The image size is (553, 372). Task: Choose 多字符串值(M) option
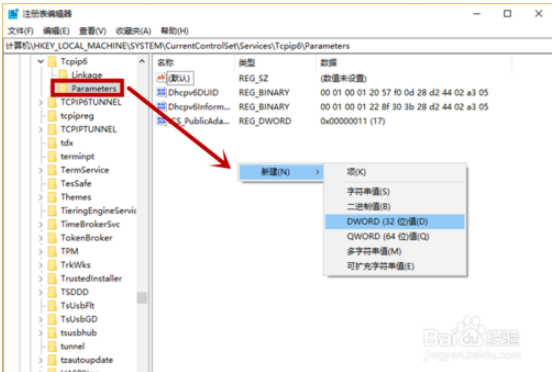395,251
